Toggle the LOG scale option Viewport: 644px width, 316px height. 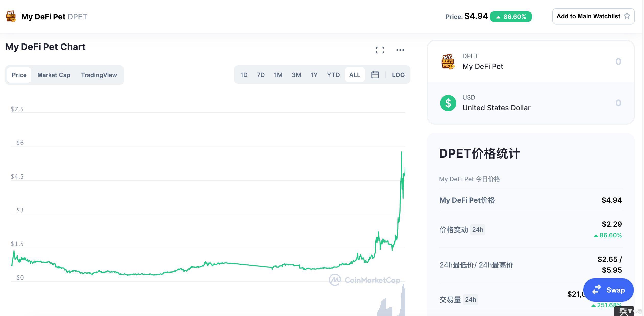[x=398, y=75]
